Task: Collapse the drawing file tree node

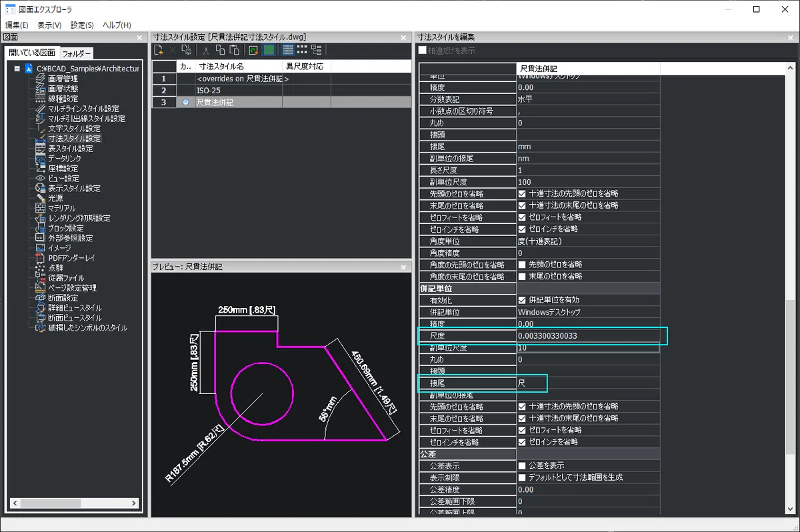Action: point(17,69)
